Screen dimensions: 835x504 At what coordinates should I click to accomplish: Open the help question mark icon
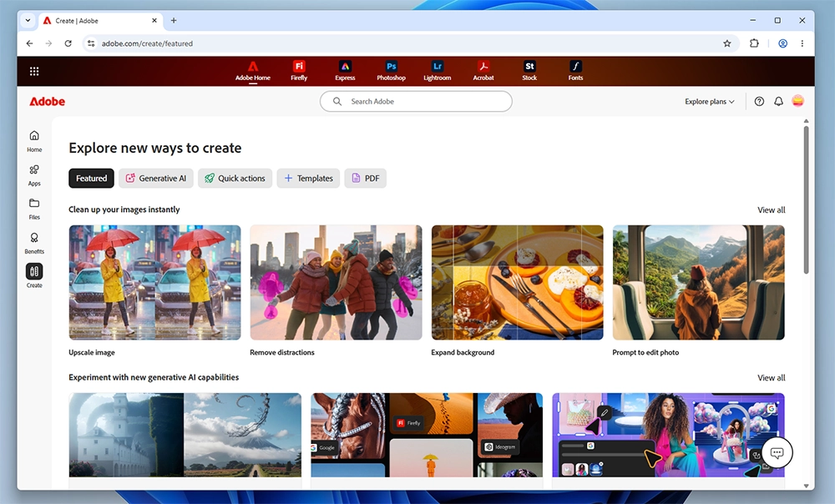click(759, 101)
